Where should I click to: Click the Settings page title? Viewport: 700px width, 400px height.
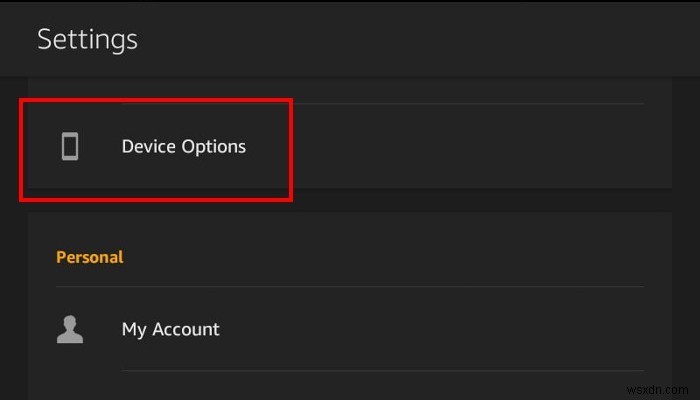coord(87,40)
